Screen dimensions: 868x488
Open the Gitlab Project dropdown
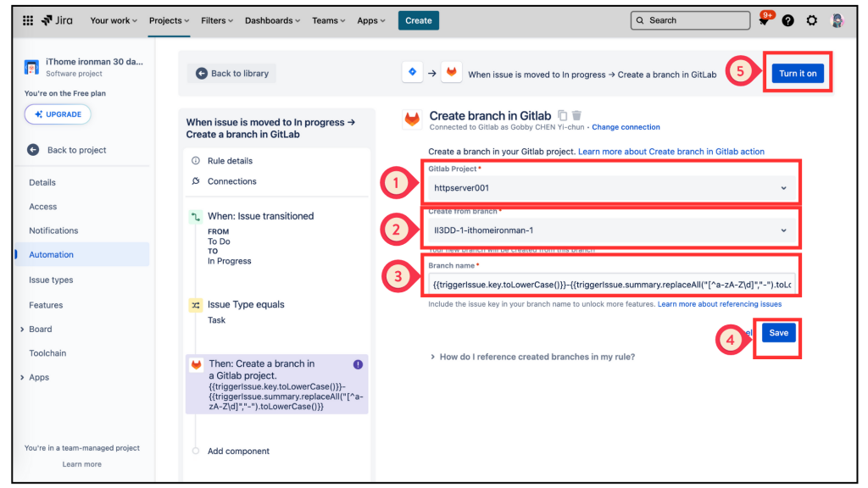[611, 188]
